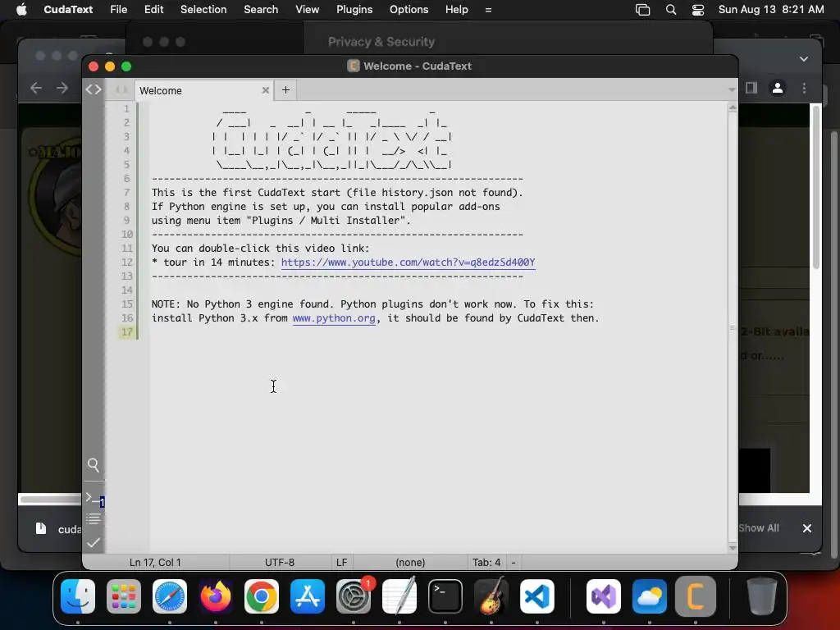Open Chrome profile avatar icon

[x=778, y=88]
